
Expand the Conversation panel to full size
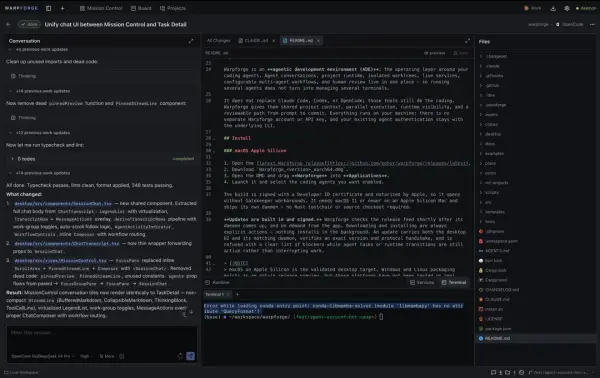pyautogui.click(x=191, y=41)
